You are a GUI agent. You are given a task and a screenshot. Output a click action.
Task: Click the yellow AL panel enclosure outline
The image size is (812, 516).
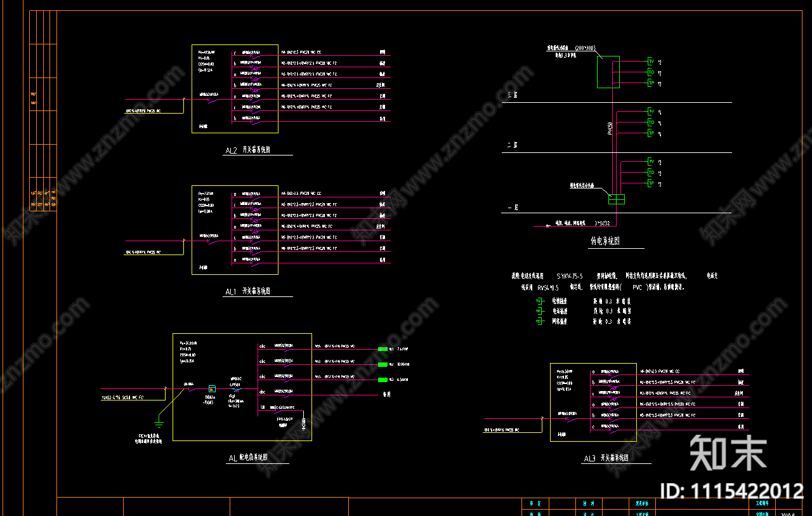(242, 387)
